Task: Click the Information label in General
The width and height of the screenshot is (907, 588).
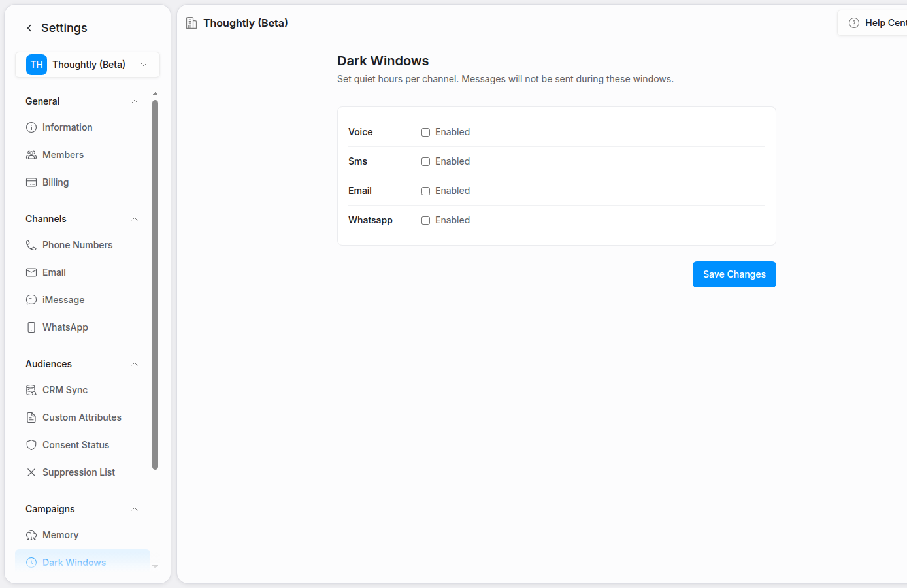Action: click(x=67, y=127)
